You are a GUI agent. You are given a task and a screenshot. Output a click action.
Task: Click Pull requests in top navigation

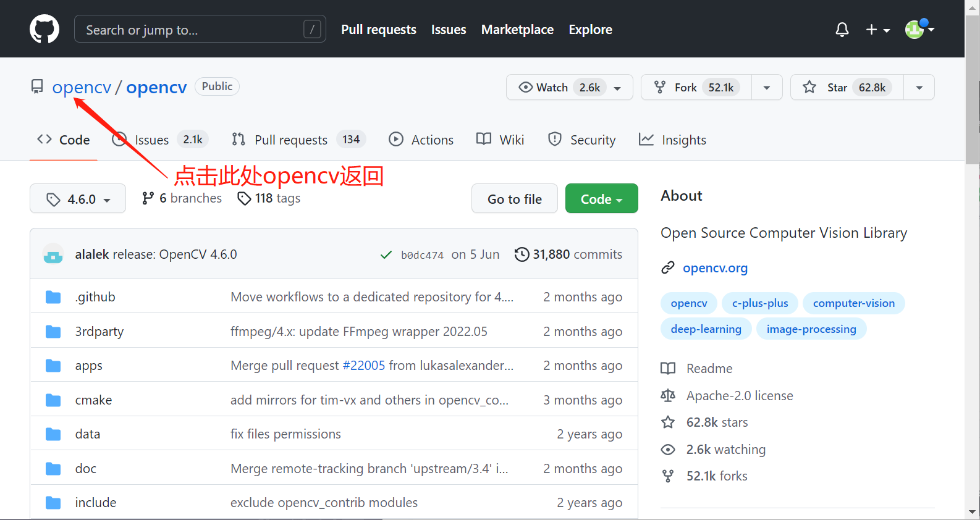[x=379, y=30]
